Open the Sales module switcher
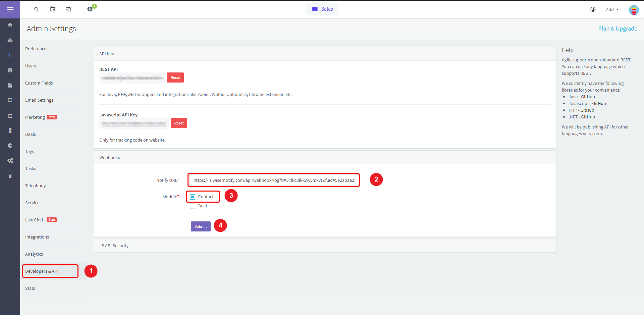 [322, 9]
